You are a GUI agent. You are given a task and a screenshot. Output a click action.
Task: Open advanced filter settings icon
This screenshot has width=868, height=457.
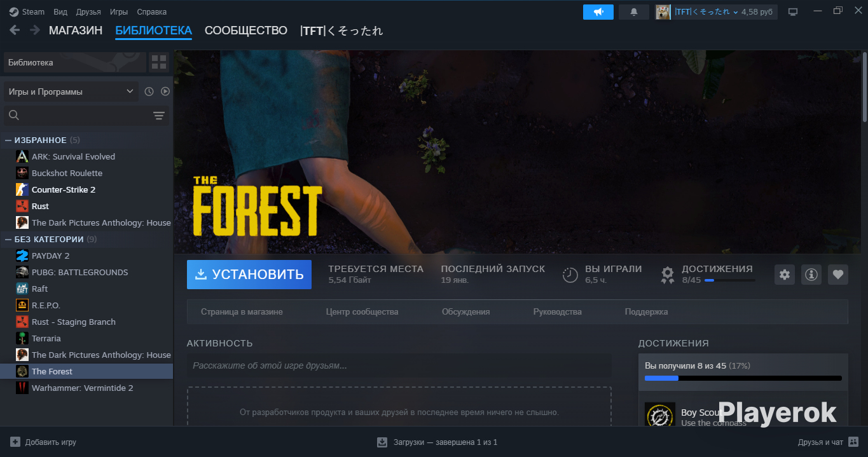159,116
